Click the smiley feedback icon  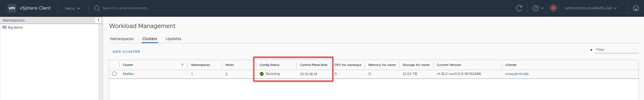point(636,8)
